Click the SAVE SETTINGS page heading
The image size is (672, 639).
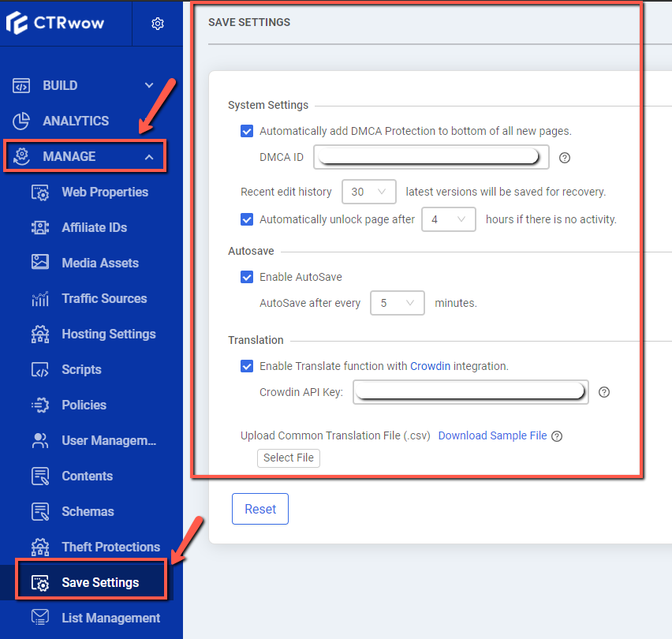click(x=249, y=22)
